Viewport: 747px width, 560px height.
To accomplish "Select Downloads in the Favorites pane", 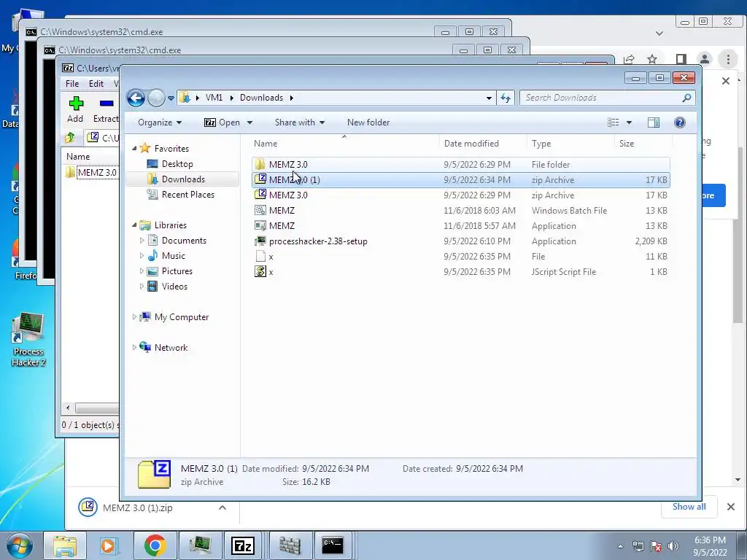I will (183, 179).
